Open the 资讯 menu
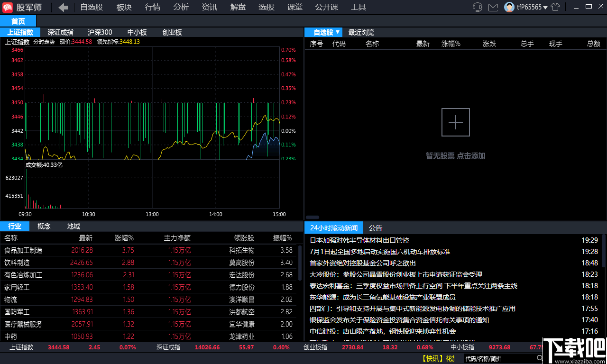Screen dimensions: 607x364 tap(210, 7)
